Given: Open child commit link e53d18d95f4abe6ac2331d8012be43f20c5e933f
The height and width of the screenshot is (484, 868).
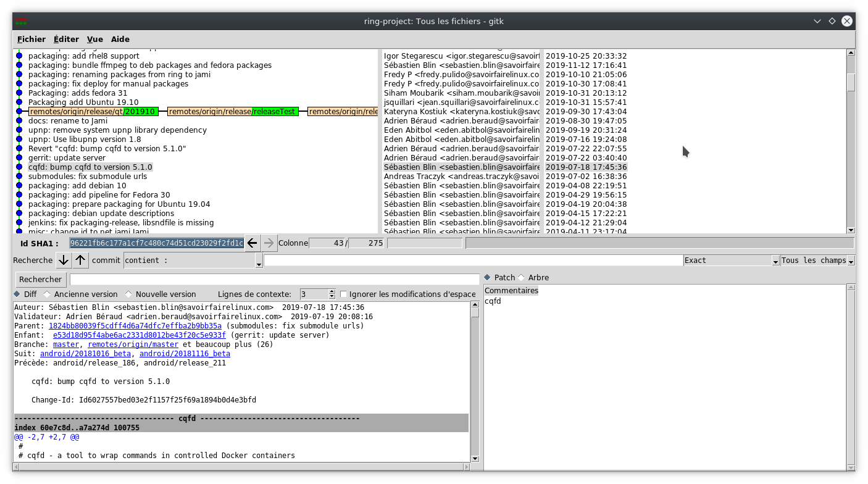Looking at the screenshot, I should pyautogui.click(x=140, y=335).
